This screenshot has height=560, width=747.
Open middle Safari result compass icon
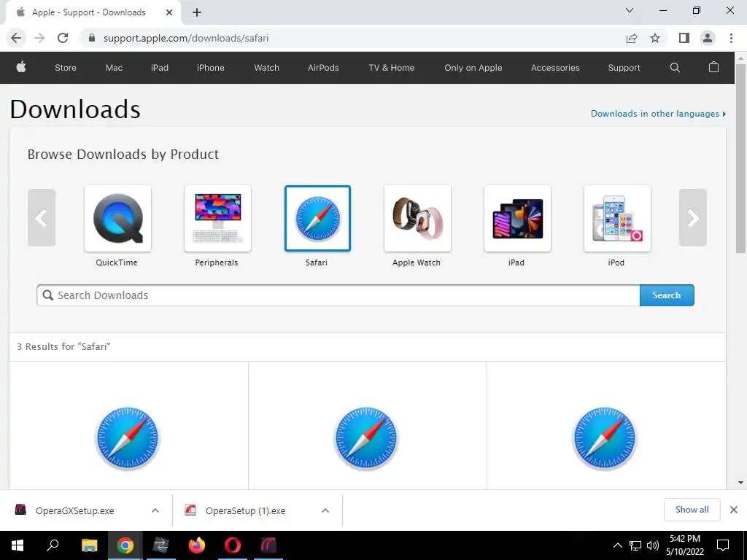[366, 438]
